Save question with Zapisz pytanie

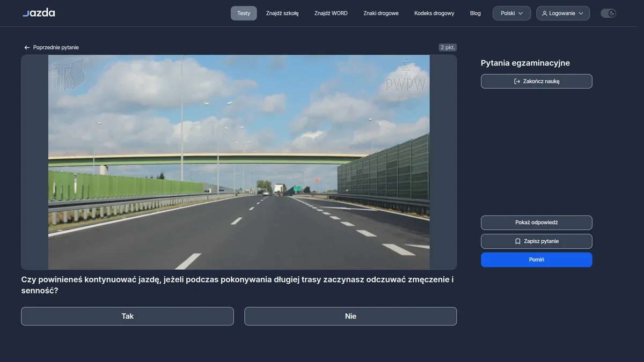tap(537, 241)
